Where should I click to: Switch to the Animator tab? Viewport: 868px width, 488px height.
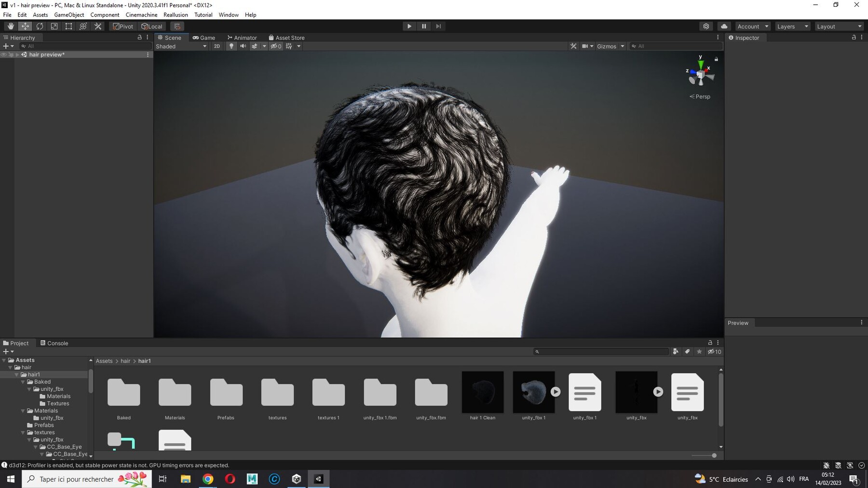(x=242, y=38)
